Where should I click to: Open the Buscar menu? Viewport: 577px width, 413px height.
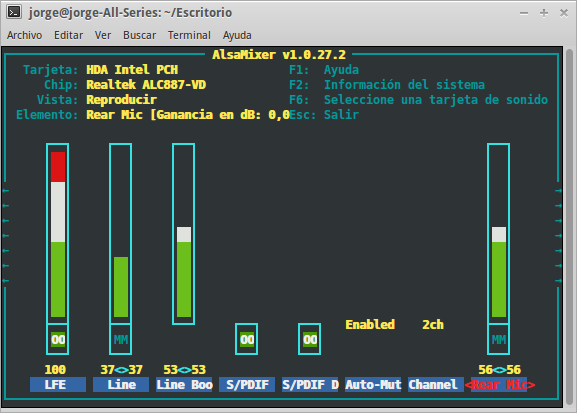coord(139,35)
